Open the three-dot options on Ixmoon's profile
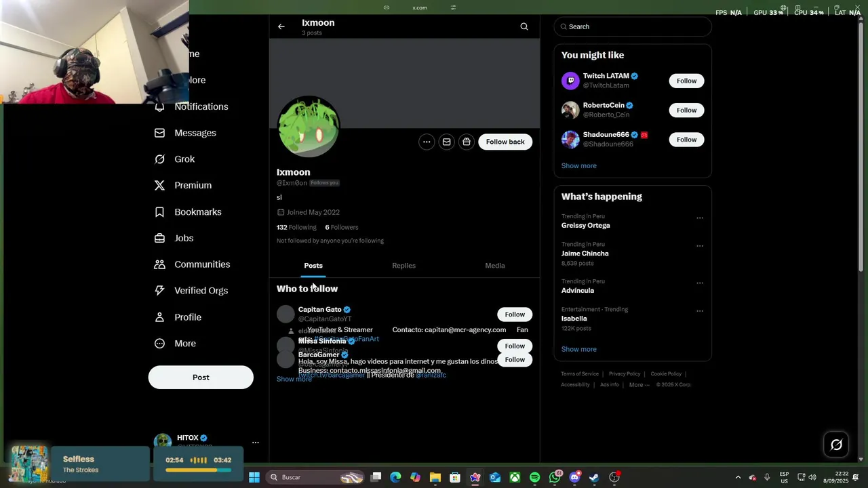Image resolution: width=868 pixels, height=488 pixels. pos(427,142)
